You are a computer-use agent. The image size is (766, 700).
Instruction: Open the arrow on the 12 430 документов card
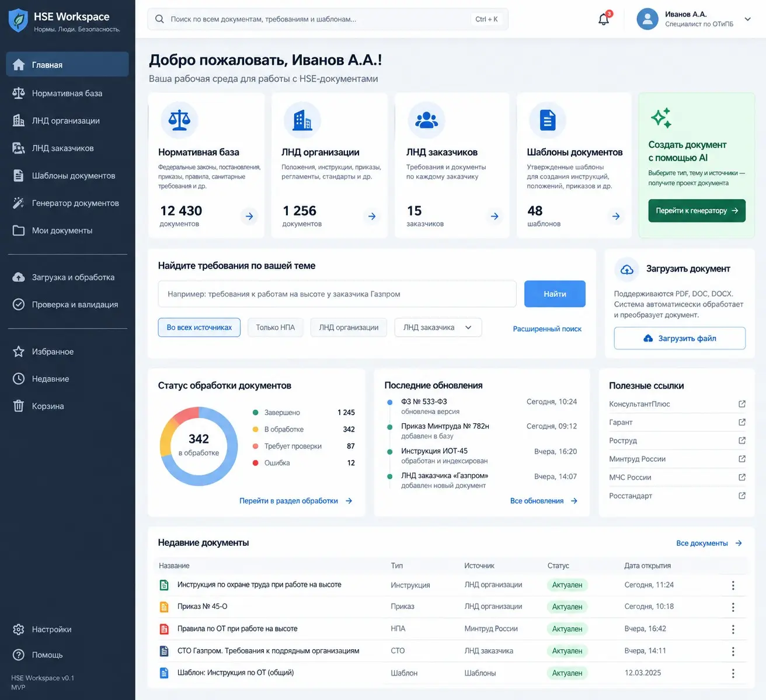(249, 217)
